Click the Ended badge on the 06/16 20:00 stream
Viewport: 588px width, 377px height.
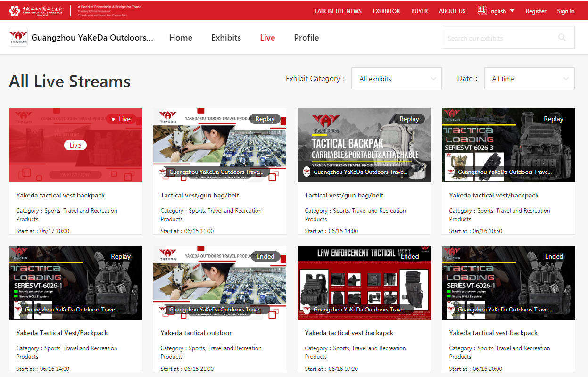(554, 256)
